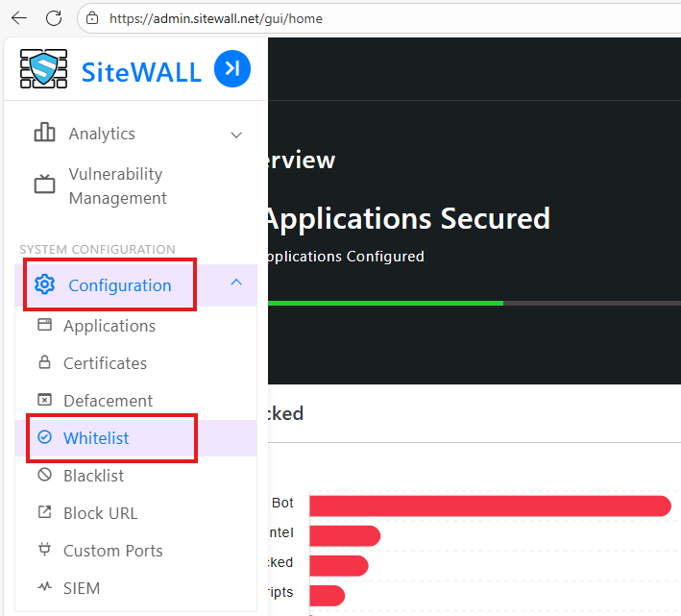Click the Custom Ports plug icon
The height and width of the screenshot is (616, 681).
(x=44, y=551)
